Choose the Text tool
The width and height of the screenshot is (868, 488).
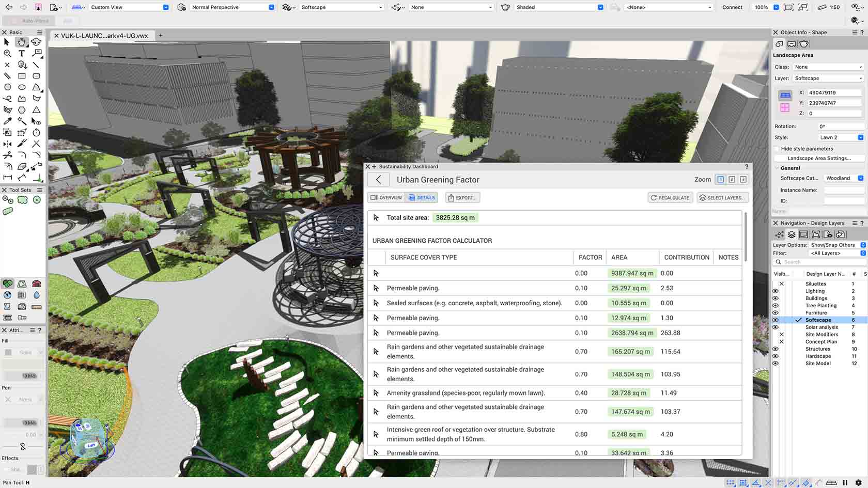pyautogui.click(x=22, y=53)
